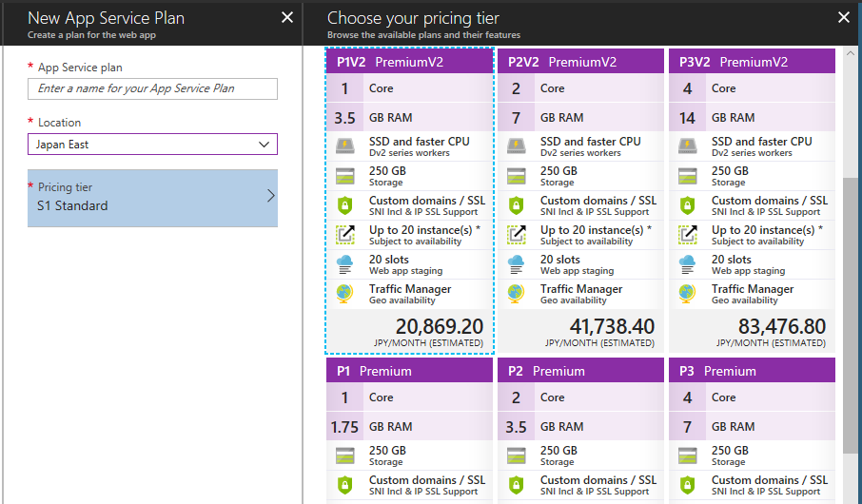Click the App Service plan name field

[x=152, y=88]
